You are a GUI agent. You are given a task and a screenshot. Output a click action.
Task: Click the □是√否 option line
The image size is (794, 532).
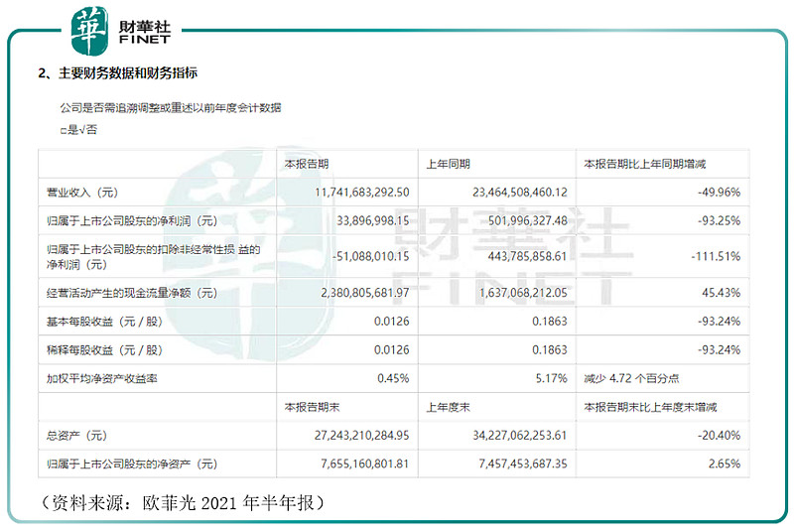(x=78, y=130)
